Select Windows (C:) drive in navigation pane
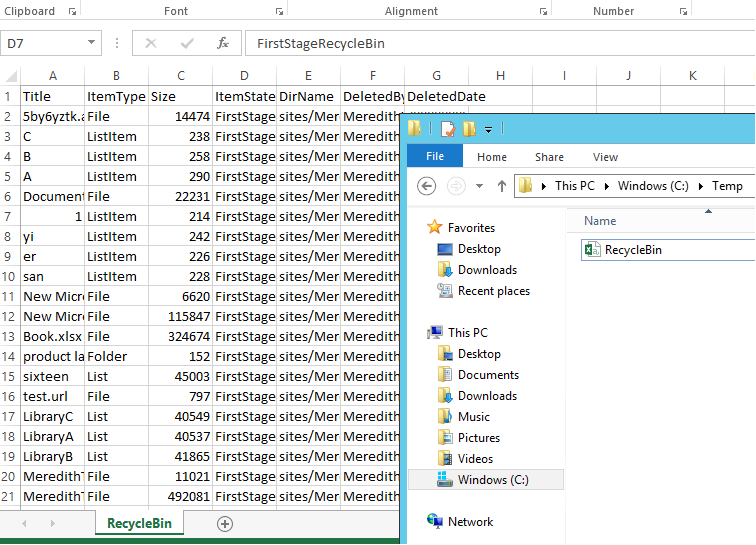 tap(486, 480)
